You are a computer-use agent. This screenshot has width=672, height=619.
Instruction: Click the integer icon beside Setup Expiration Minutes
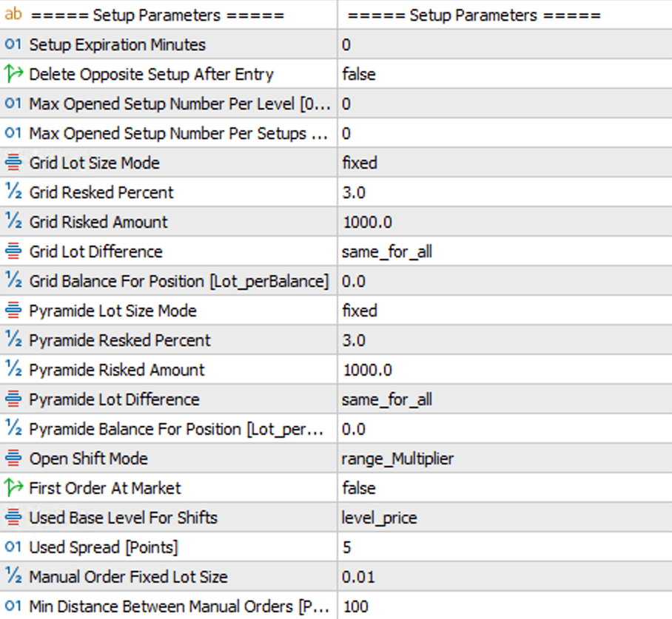click(14, 44)
